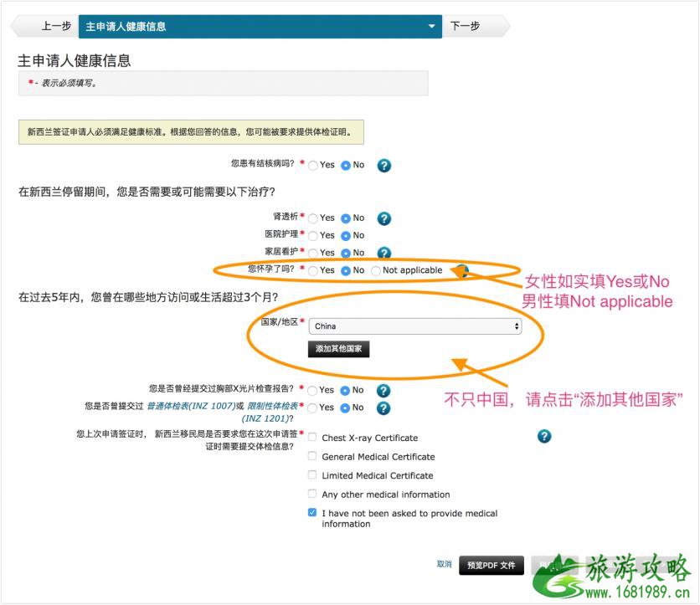Open help icon beside the tuberculosis question
This screenshot has width=700, height=605.
point(383,165)
